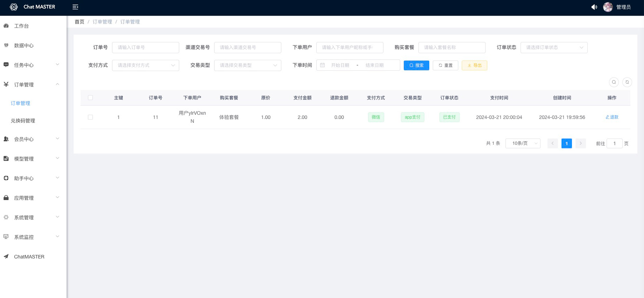The height and width of the screenshot is (298, 644).
Task: Open the 管理员 avatar menu
Action: (617, 7)
